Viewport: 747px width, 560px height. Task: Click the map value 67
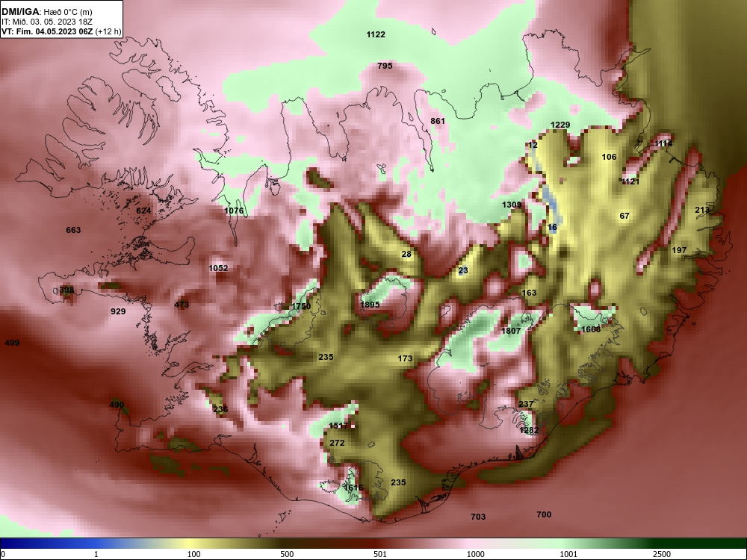point(624,216)
